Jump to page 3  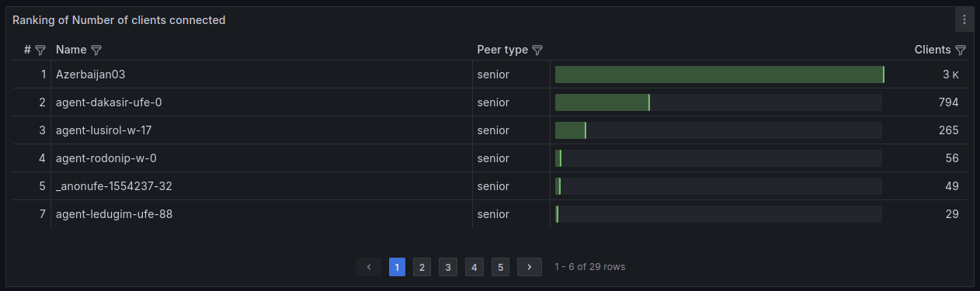(x=447, y=267)
